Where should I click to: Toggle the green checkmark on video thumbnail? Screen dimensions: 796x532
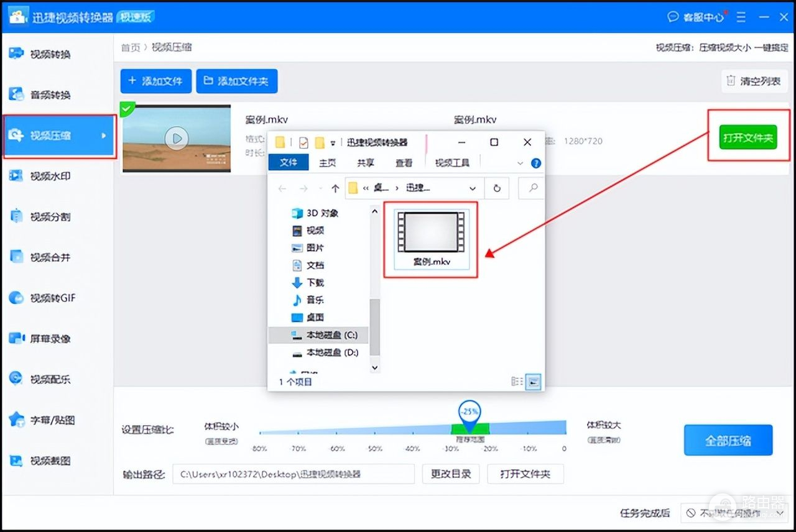127,109
